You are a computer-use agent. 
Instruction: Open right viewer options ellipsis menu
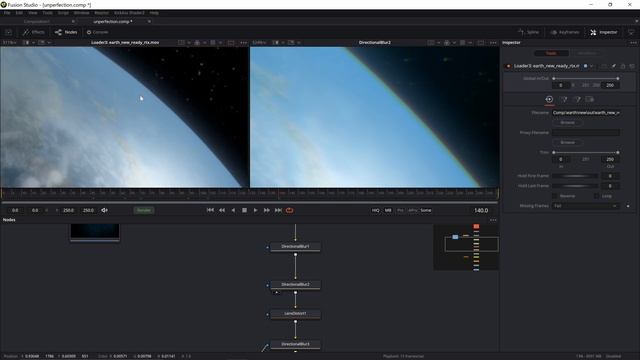pyautogui.click(x=493, y=42)
